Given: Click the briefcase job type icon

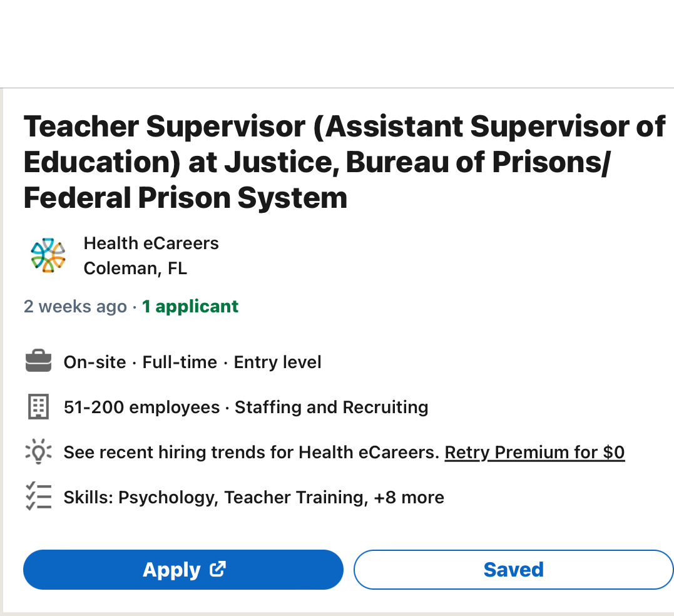Looking at the screenshot, I should (x=38, y=362).
